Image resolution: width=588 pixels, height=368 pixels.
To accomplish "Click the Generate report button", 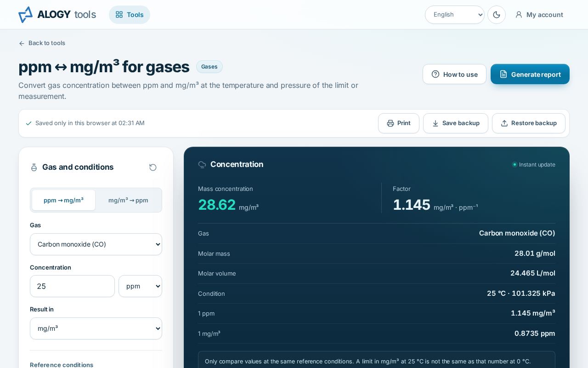I will tap(530, 74).
